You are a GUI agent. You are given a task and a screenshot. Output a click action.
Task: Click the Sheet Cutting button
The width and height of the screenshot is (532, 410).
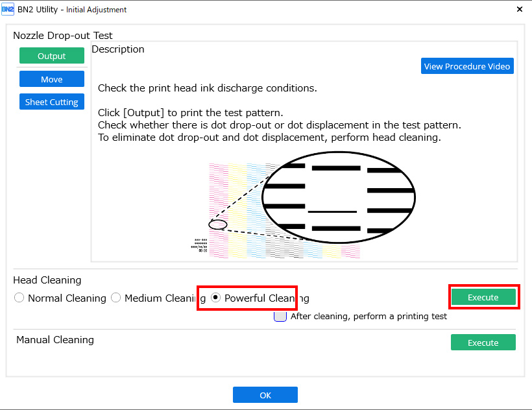pyautogui.click(x=52, y=102)
